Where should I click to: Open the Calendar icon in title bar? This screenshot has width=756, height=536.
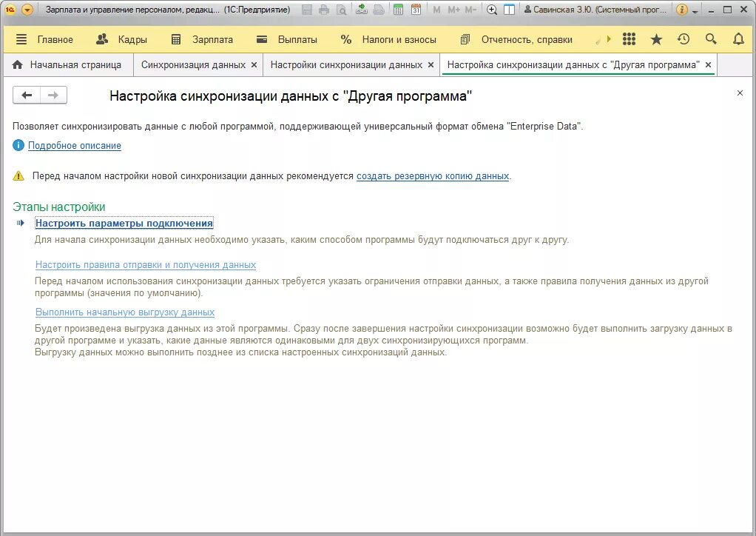coord(416,10)
